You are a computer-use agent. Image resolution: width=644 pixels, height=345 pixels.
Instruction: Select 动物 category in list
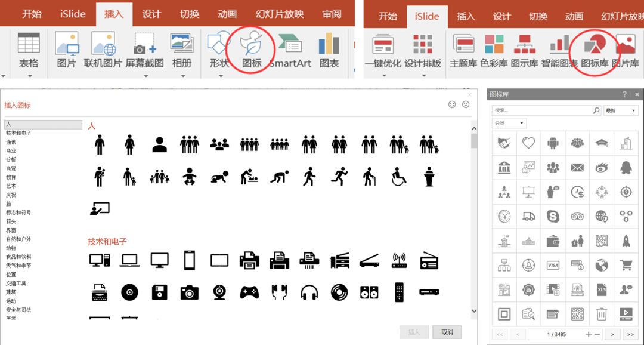(11, 248)
